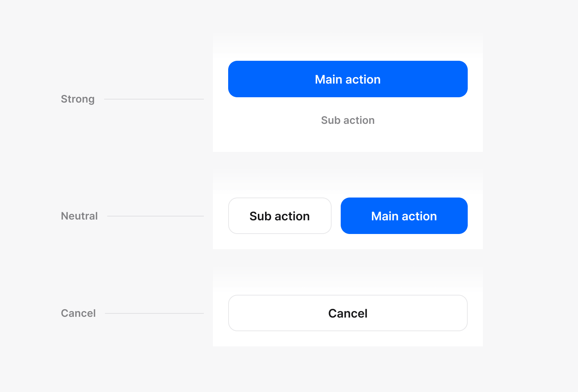Click the connector line next to Neutral
The height and width of the screenshot is (392, 578).
coord(155,216)
